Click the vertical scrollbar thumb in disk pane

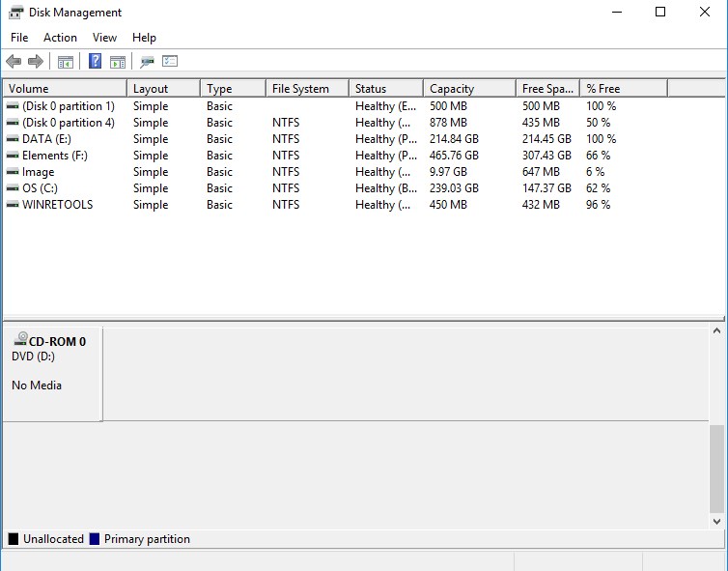(x=716, y=468)
